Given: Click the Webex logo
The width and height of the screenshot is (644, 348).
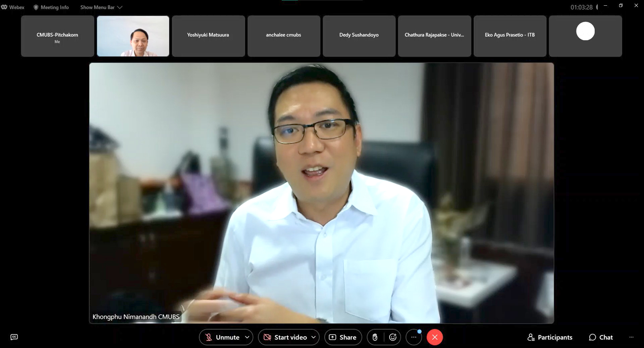Looking at the screenshot, I should 4,7.
